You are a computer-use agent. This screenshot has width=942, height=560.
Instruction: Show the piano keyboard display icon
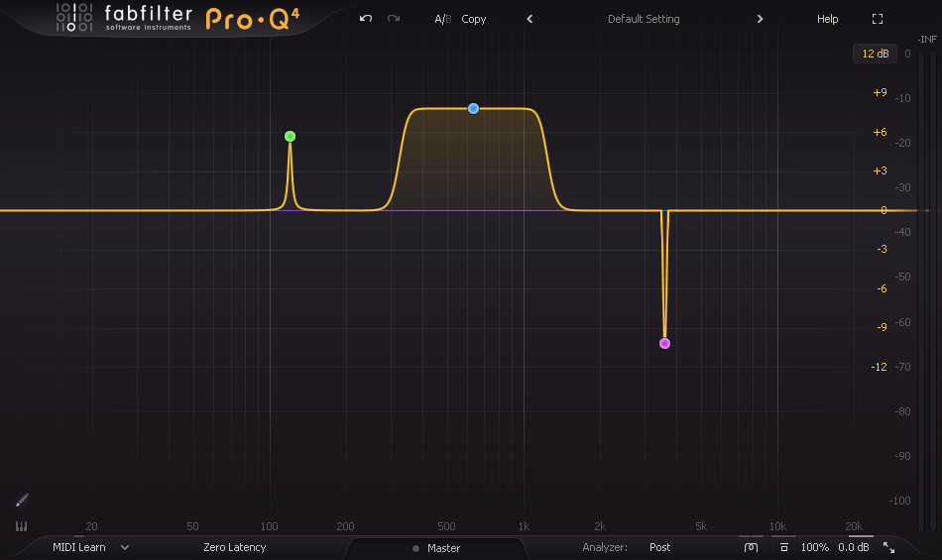click(21, 526)
